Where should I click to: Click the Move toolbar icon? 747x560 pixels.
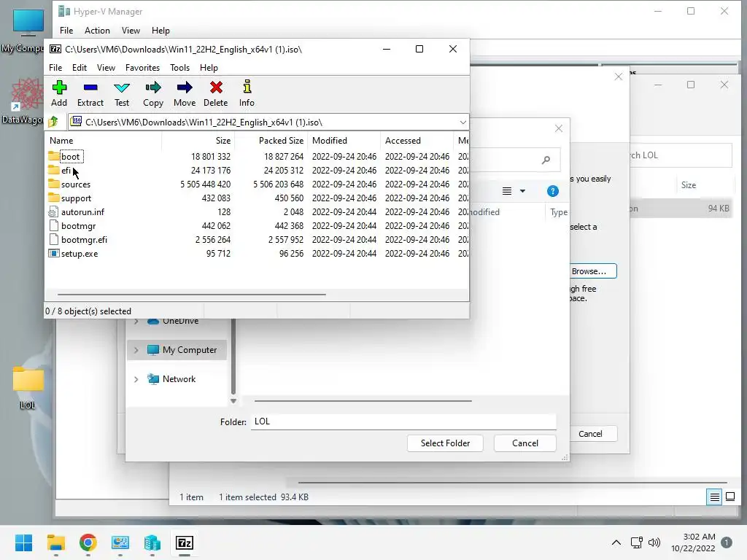point(185,93)
